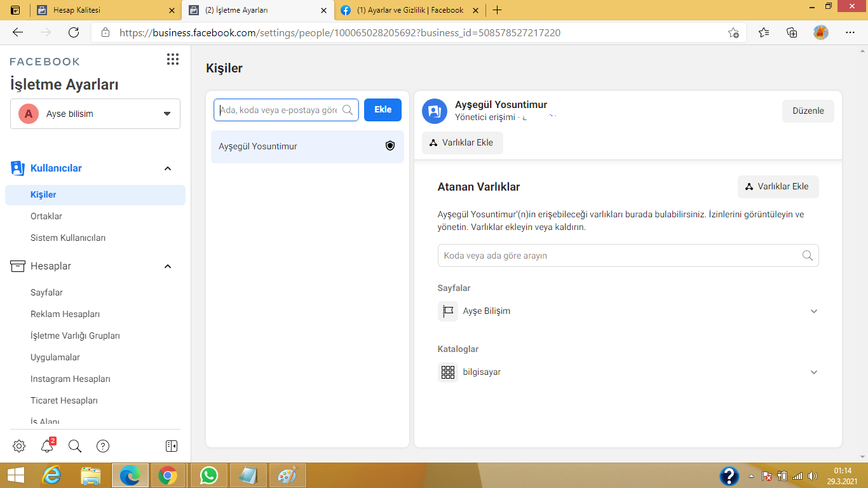Click the taskbar blue help icon
Screen dimensions: 868x488
click(x=729, y=476)
